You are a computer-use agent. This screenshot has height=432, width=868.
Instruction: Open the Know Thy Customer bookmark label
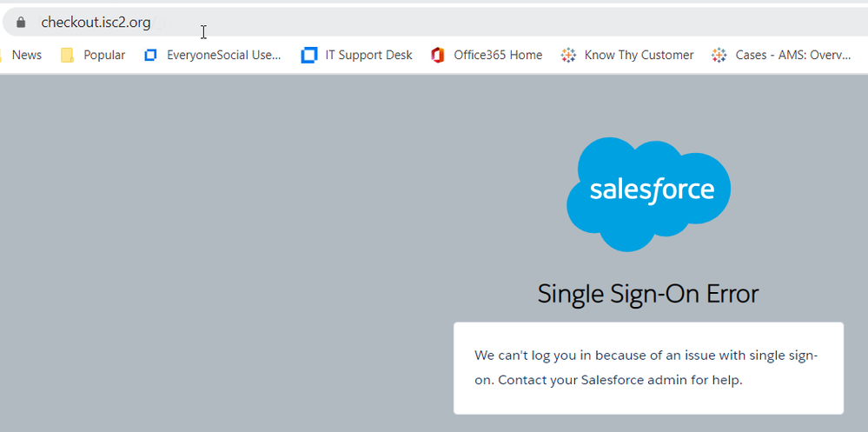[639, 55]
